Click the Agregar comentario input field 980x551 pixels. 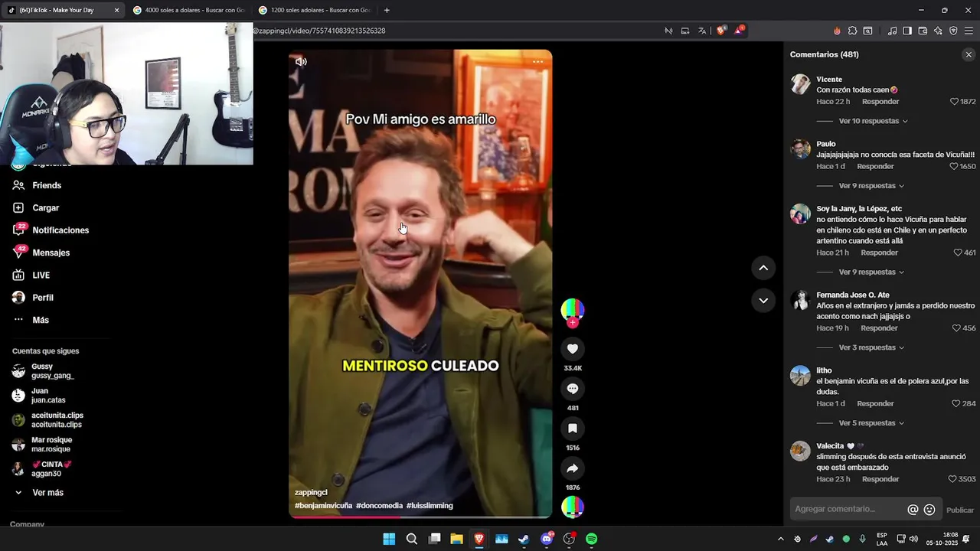coord(848,510)
